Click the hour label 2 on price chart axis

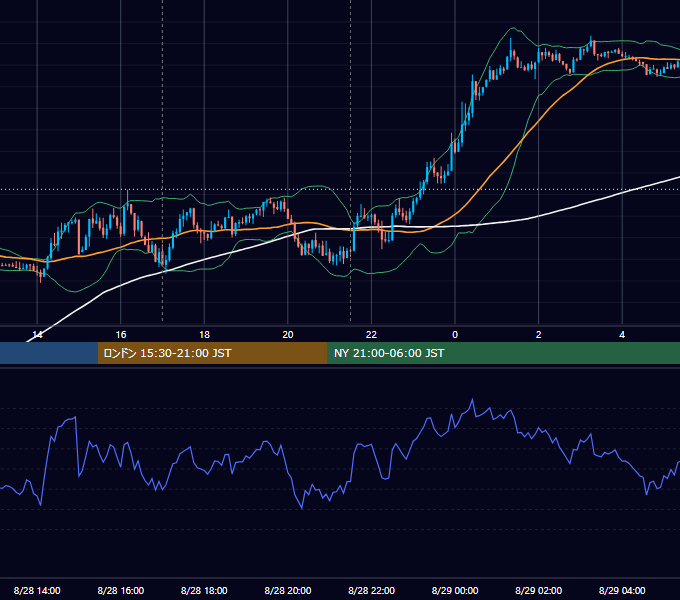coord(539,335)
